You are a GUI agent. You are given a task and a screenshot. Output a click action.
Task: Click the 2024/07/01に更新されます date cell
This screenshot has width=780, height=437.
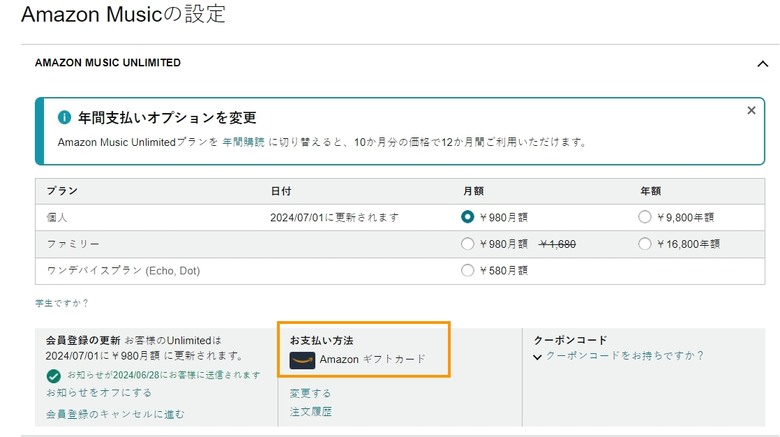coord(334,218)
